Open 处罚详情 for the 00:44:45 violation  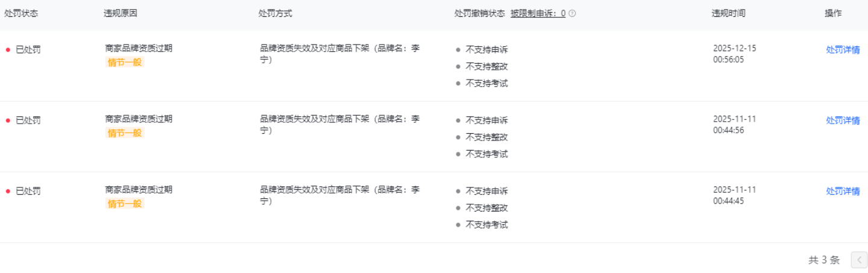(843, 191)
